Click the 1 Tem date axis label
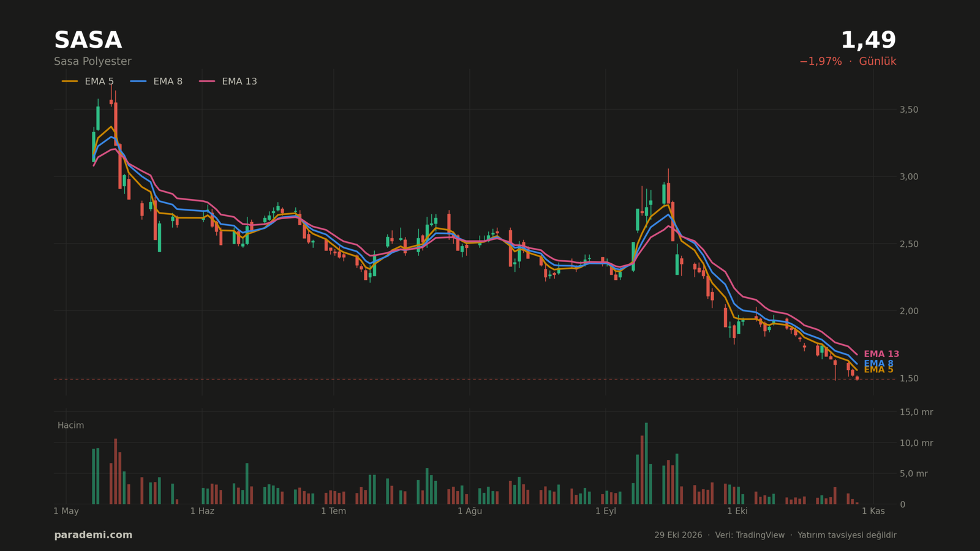 pyautogui.click(x=333, y=511)
